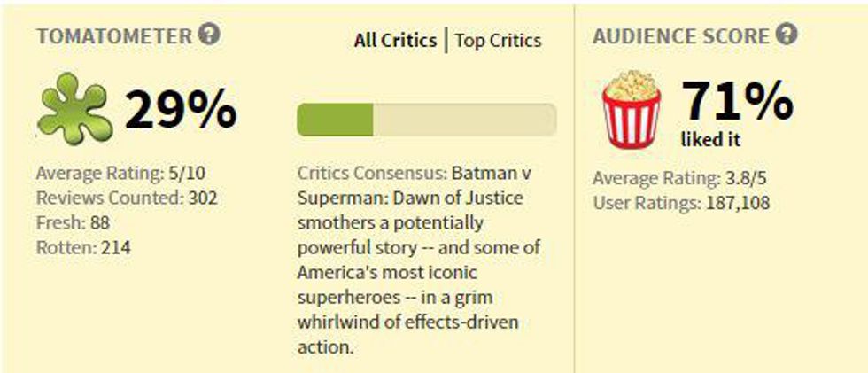
Task: Click the Tomatometer help question mark icon
Action: [210, 35]
